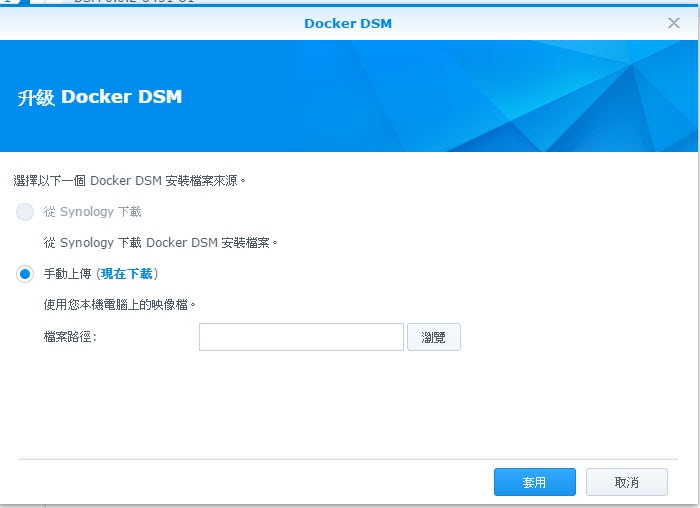Viewport: 700px width, 508px height.
Task: Click the 瀏覽 browse button
Action: pyautogui.click(x=433, y=337)
